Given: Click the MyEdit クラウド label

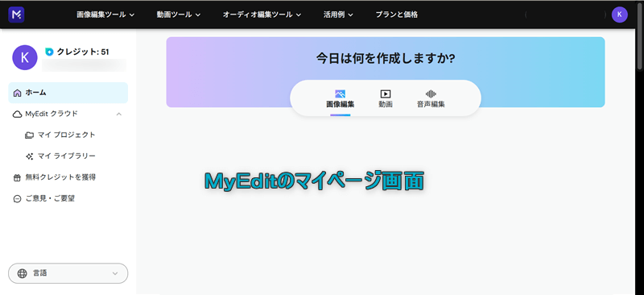Looking at the screenshot, I should click(52, 114).
